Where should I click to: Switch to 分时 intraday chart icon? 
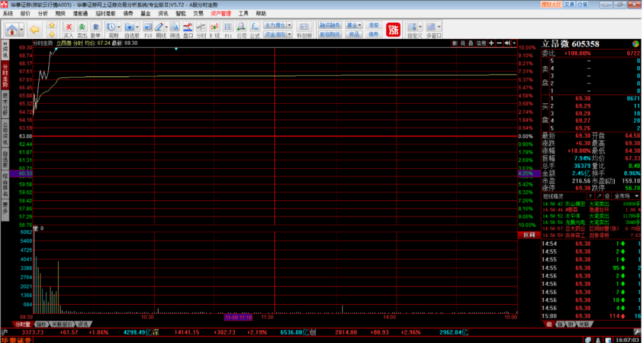tap(202, 27)
